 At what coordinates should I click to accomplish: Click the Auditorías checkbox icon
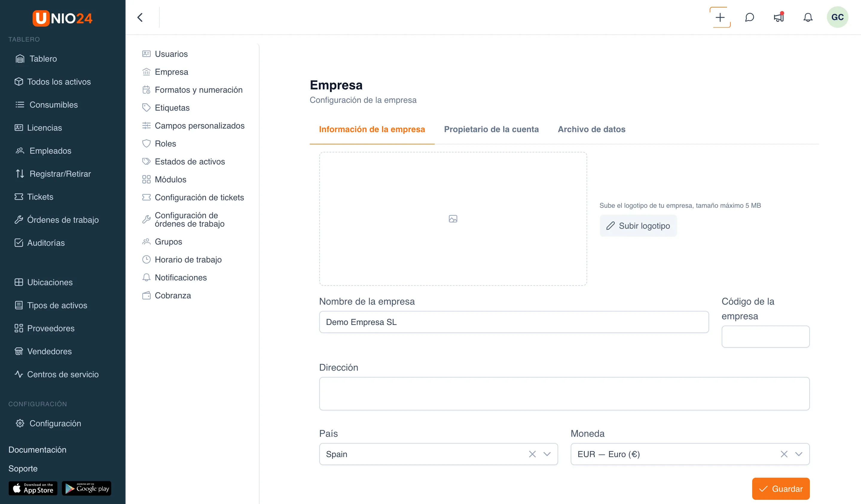click(x=19, y=243)
